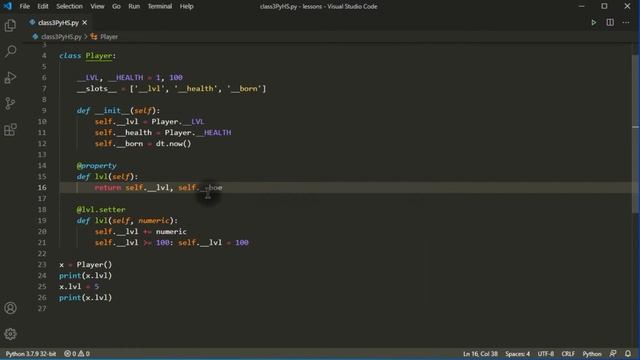This screenshot has height=360, width=640.
Task: Open the Run menu
Action: point(134,6)
